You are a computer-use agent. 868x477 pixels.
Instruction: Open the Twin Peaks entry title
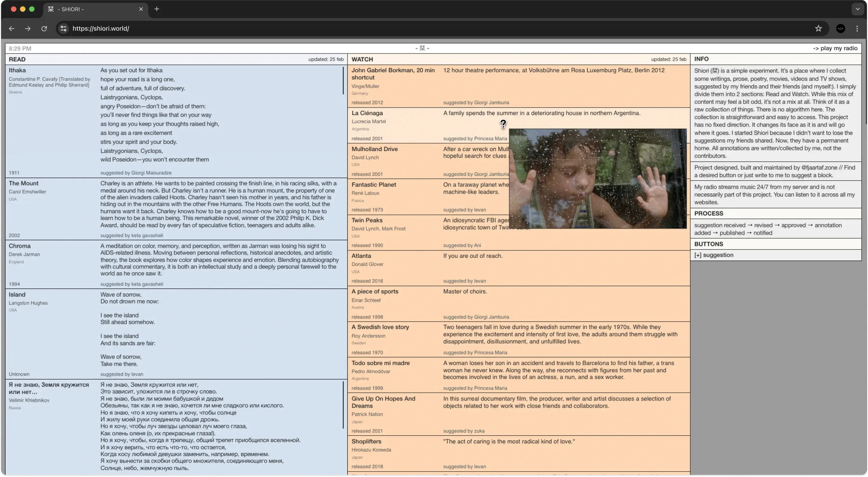(367, 220)
